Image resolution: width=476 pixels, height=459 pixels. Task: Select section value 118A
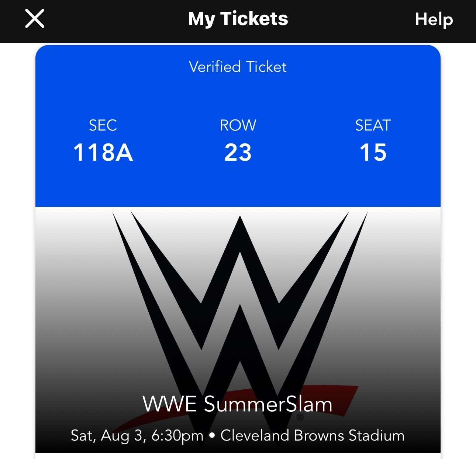pyautogui.click(x=103, y=153)
